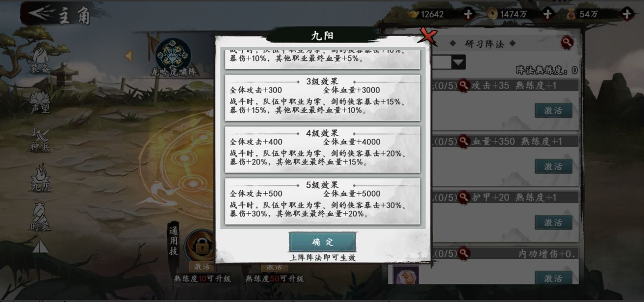Image resolution: width=644 pixels, height=302 pixels.
Task: Click the left arrow beside formation emblem
Action: (129, 56)
